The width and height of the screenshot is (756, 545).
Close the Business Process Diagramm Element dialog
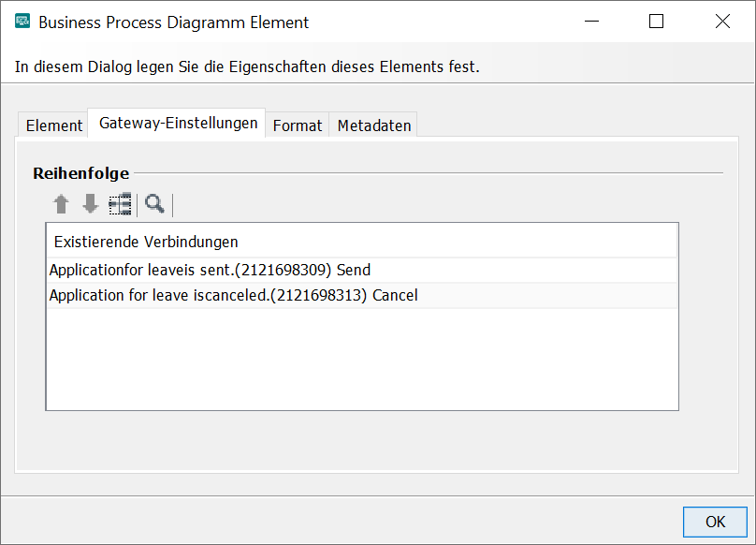coord(722,22)
